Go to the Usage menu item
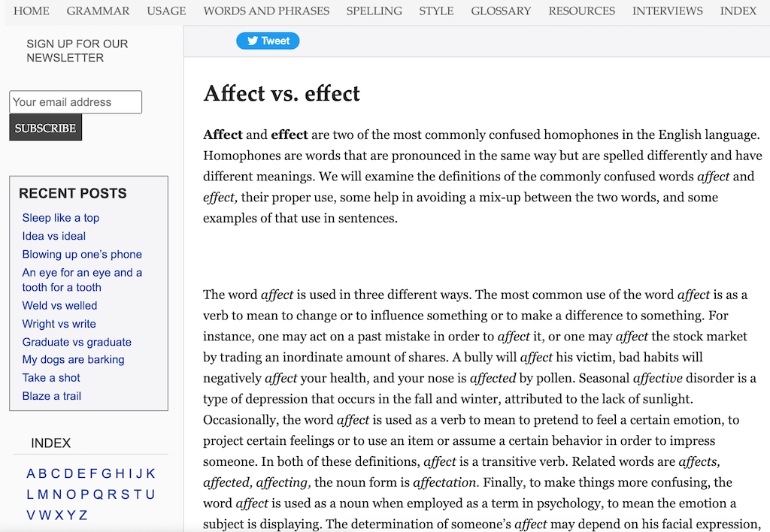This screenshot has width=770, height=532. click(166, 11)
